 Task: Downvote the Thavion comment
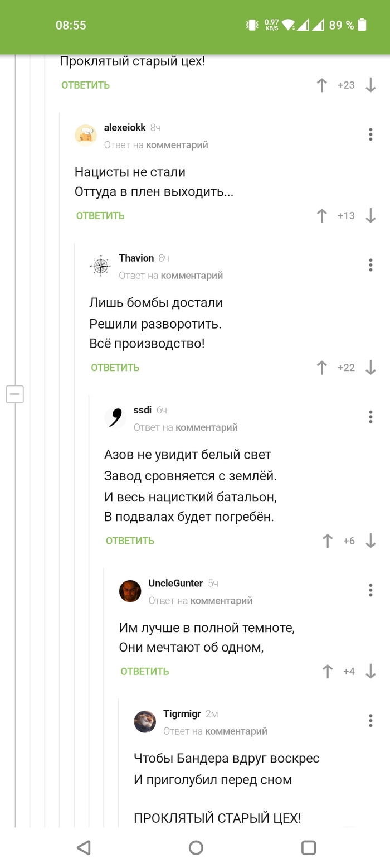tap(371, 368)
